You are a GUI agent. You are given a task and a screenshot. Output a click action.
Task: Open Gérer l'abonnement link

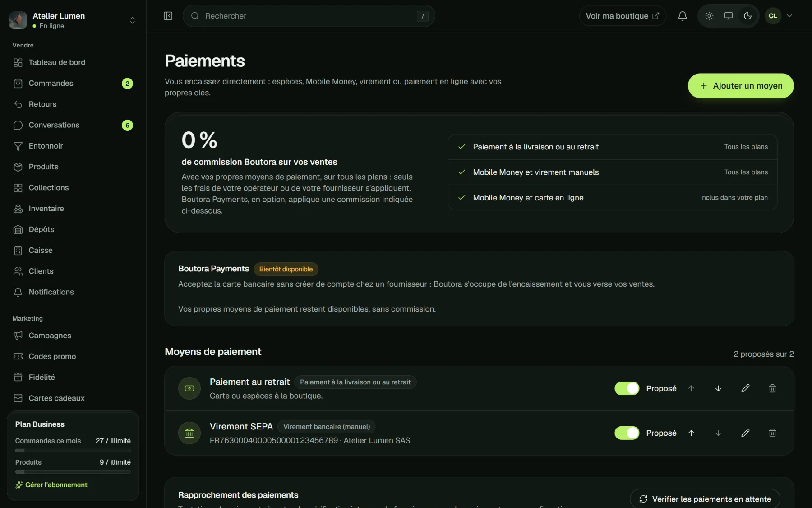click(x=51, y=485)
